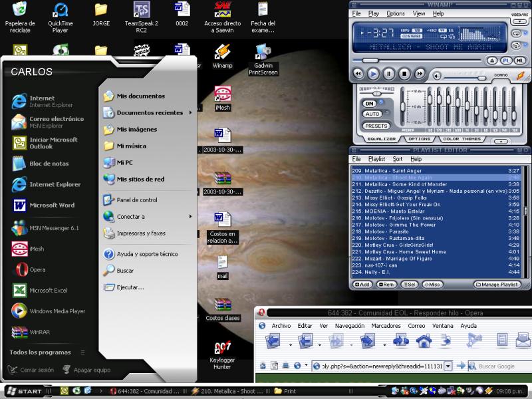
Task: Expand the Documentos recientes submenu
Action: (x=150, y=113)
